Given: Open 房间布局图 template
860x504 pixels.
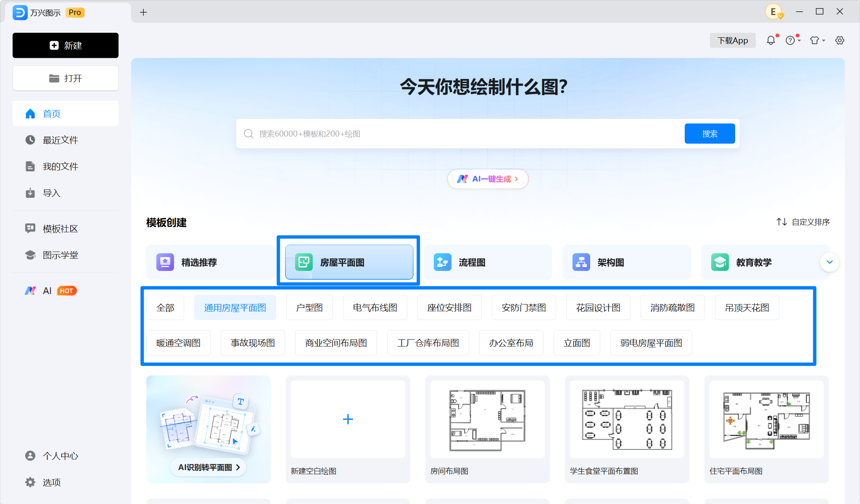Looking at the screenshot, I should click(488, 429).
